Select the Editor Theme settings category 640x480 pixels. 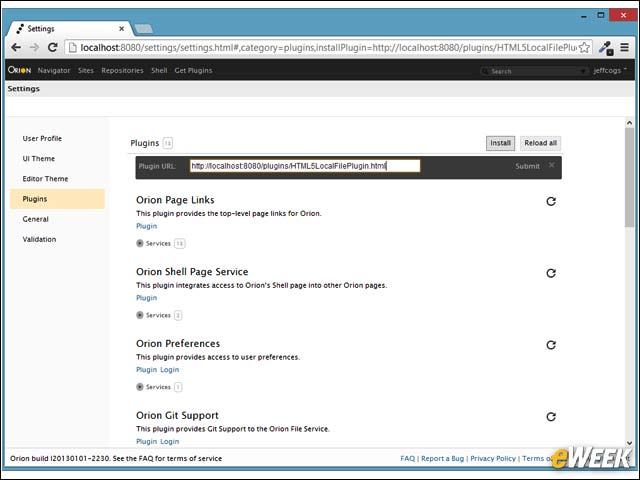(x=57, y=179)
